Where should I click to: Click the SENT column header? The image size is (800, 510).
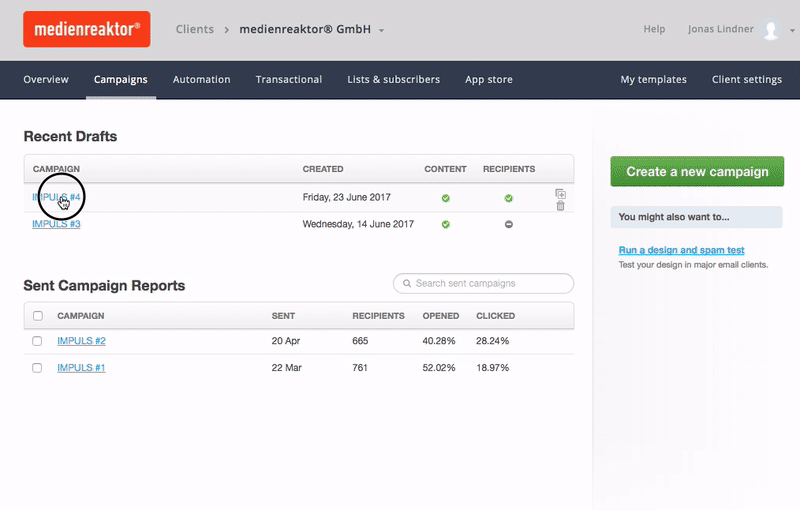pyautogui.click(x=283, y=316)
